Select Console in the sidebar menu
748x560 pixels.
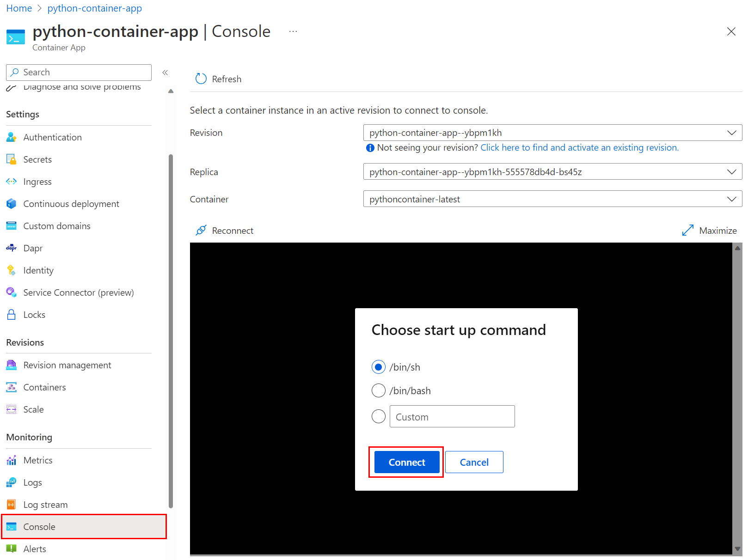[84, 527]
